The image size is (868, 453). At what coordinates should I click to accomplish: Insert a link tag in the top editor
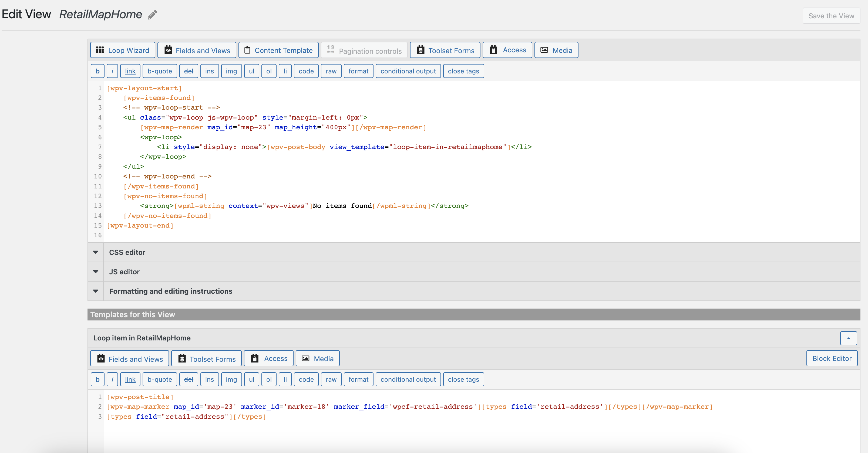pos(130,71)
